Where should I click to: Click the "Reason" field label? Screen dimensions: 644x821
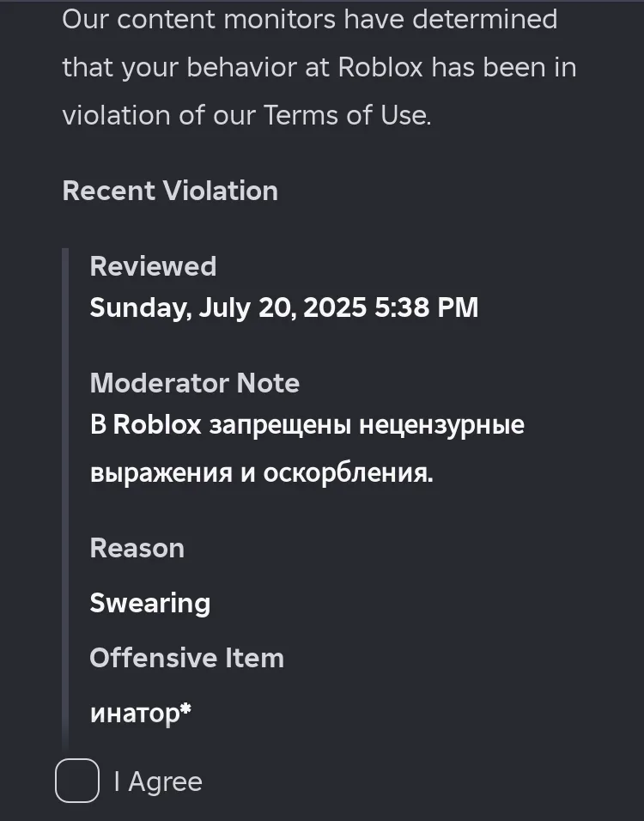tap(137, 548)
